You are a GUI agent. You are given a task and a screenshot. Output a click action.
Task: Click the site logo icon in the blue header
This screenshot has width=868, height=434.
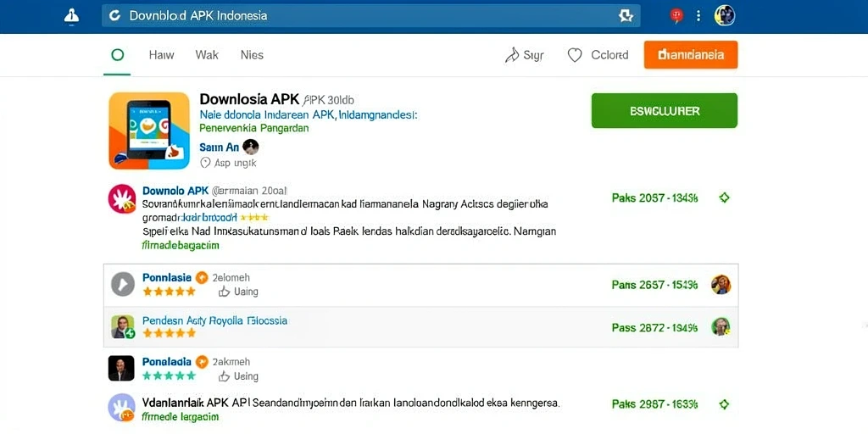(x=71, y=16)
